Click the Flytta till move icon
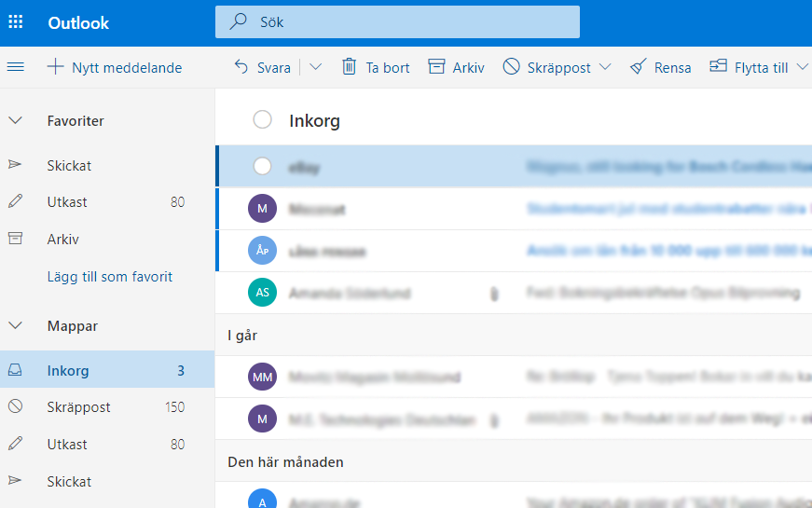 coord(718,66)
